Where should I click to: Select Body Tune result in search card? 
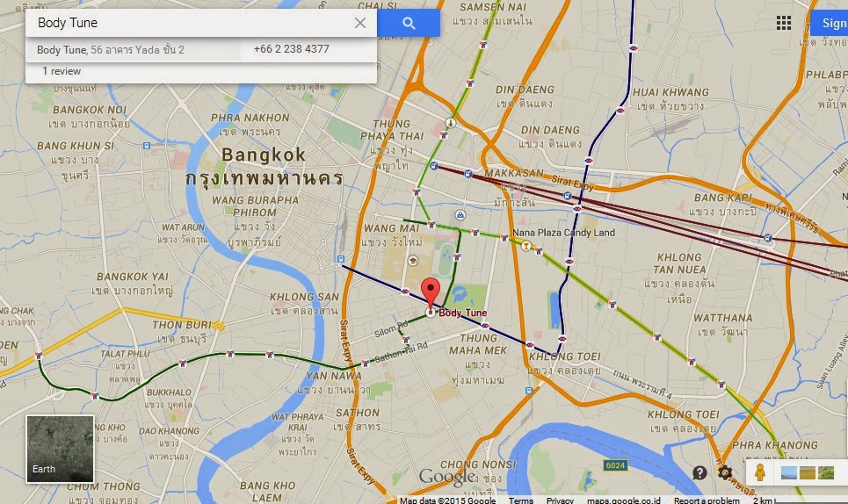111,50
